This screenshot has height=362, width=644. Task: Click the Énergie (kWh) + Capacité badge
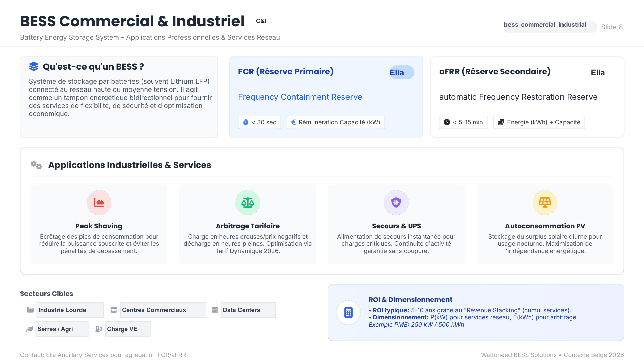539,122
